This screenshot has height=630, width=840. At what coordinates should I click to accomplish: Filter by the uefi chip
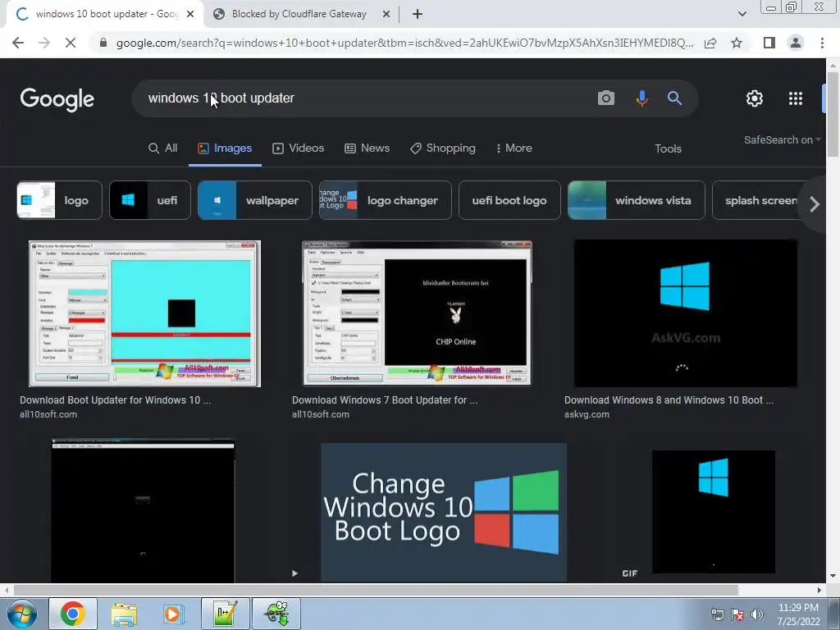tap(150, 200)
